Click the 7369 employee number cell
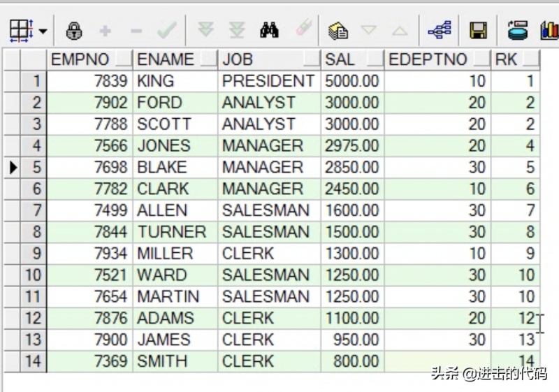 click(89, 361)
